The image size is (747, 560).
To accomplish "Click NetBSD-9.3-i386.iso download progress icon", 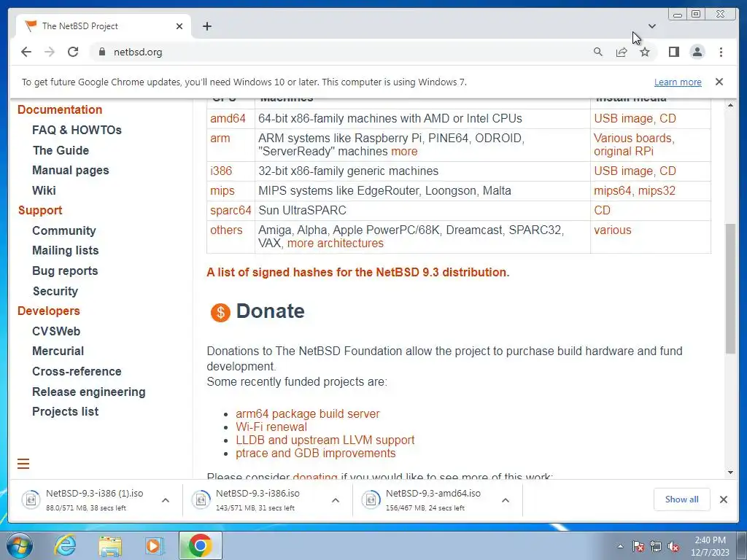I will coord(201,500).
